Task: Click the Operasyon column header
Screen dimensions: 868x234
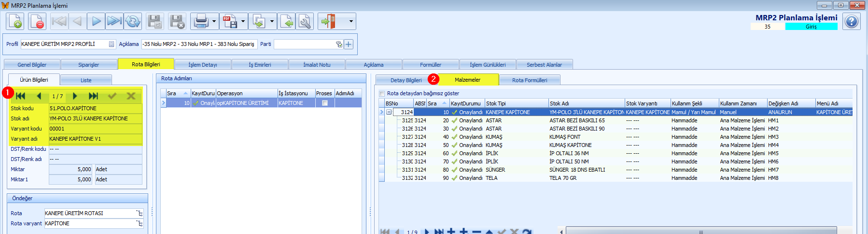Action: click(247, 93)
